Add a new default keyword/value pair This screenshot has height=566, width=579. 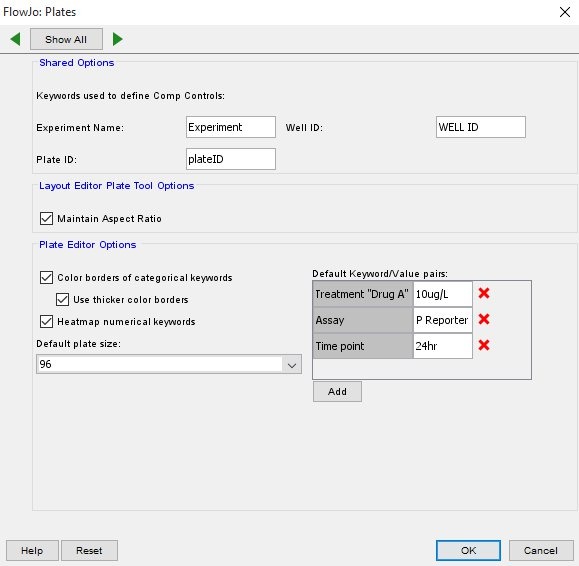[x=337, y=392]
